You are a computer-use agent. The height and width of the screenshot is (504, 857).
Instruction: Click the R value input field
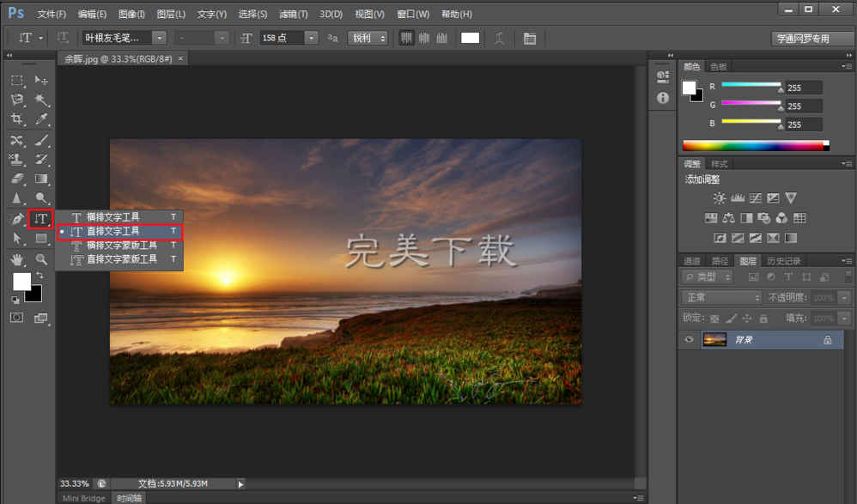[803, 88]
